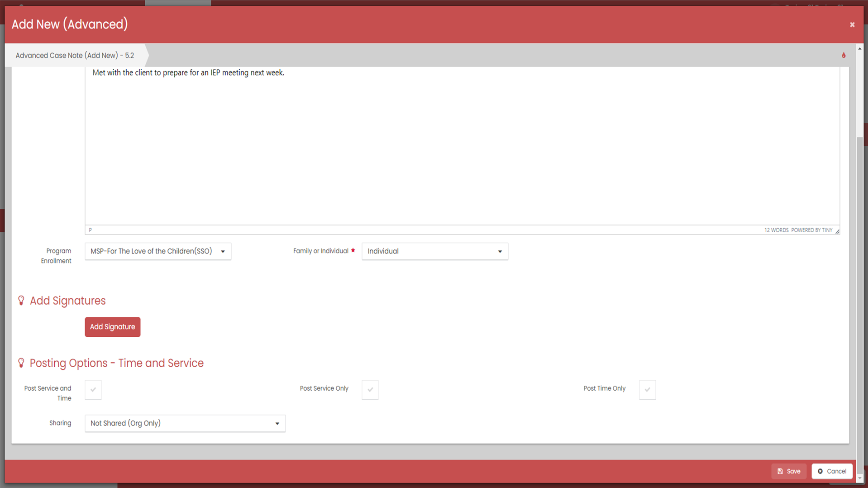Check the Post Service Only option
Screen dimensions: 868x488
[x=370, y=389]
